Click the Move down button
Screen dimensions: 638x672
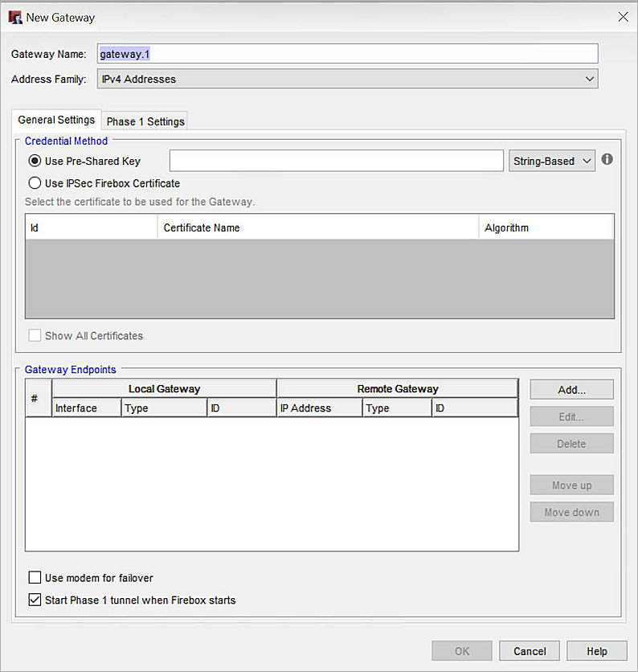pos(571,512)
